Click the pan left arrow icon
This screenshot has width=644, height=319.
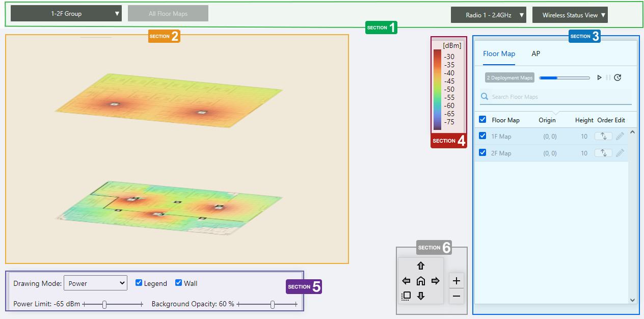coord(406,281)
